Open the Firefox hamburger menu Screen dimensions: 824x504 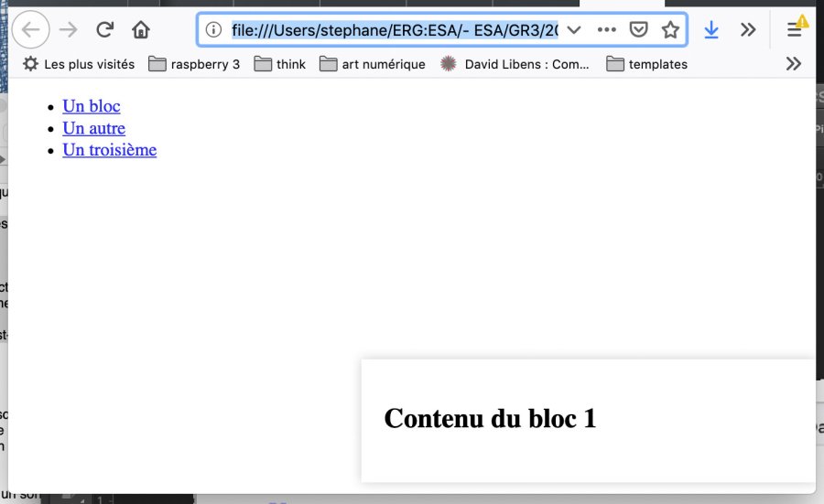pyautogui.click(x=795, y=29)
